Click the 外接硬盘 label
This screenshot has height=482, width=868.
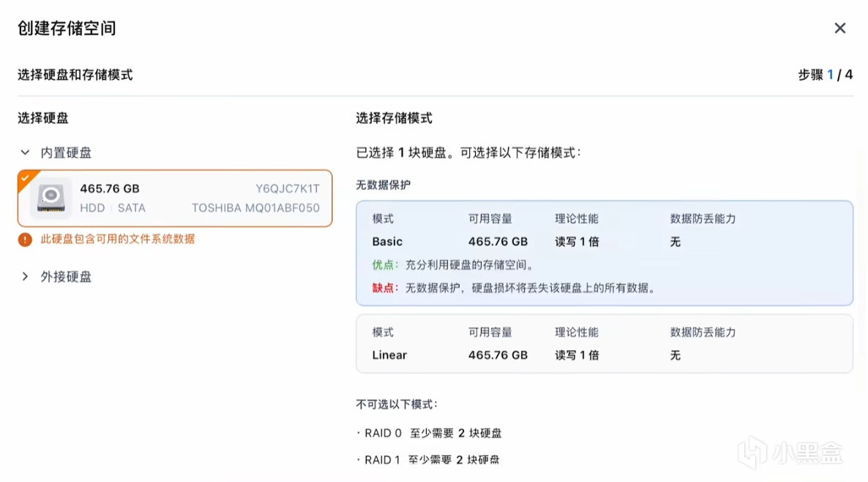66,277
